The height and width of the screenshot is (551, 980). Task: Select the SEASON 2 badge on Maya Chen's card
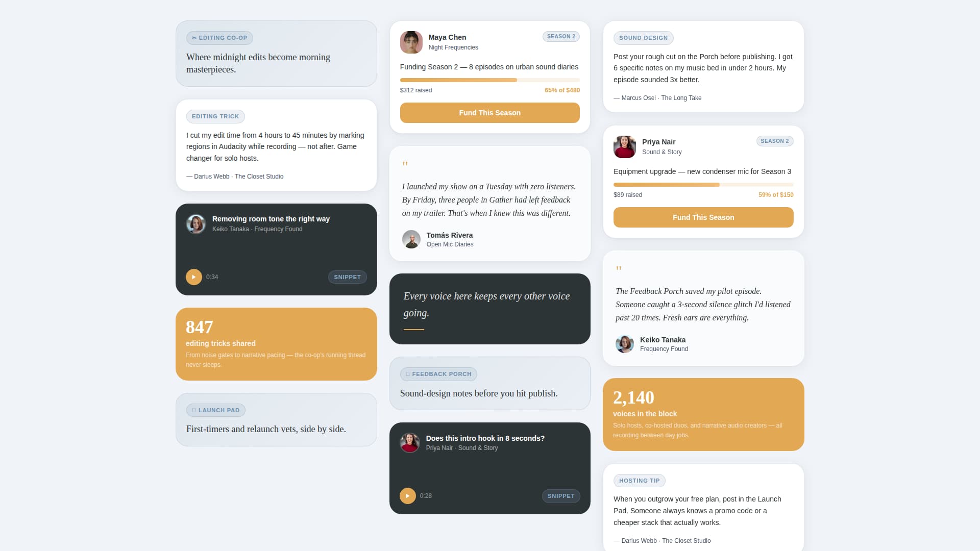click(561, 36)
